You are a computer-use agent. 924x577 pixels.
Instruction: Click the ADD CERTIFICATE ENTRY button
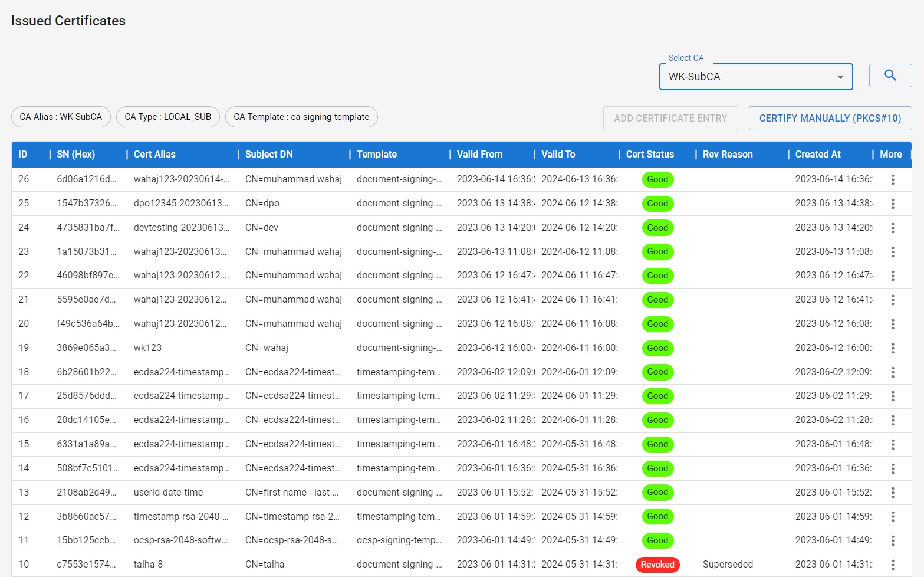(x=670, y=118)
